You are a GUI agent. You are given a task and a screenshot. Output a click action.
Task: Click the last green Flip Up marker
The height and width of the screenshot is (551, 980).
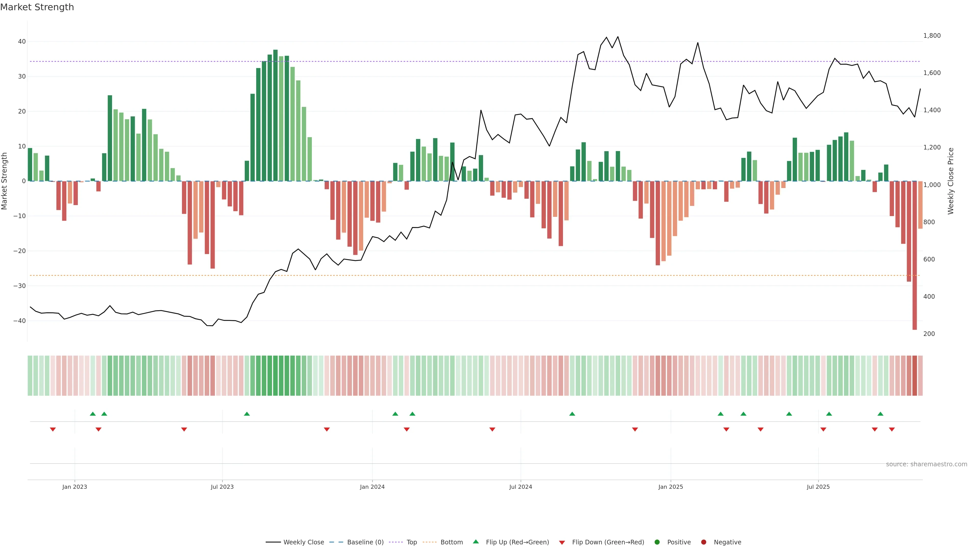tap(880, 414)
